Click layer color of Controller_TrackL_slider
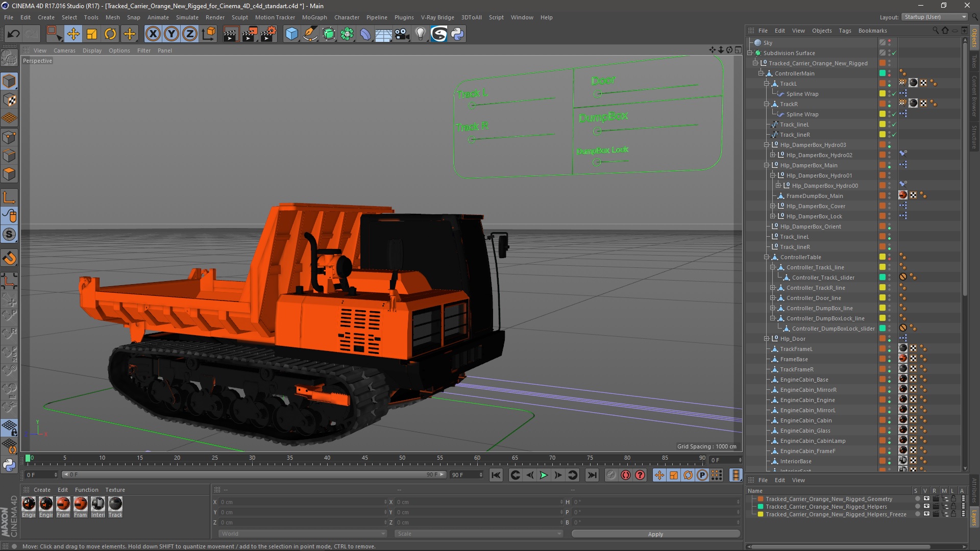The height and width of the screenshot is (551, 980). point(882,278)
